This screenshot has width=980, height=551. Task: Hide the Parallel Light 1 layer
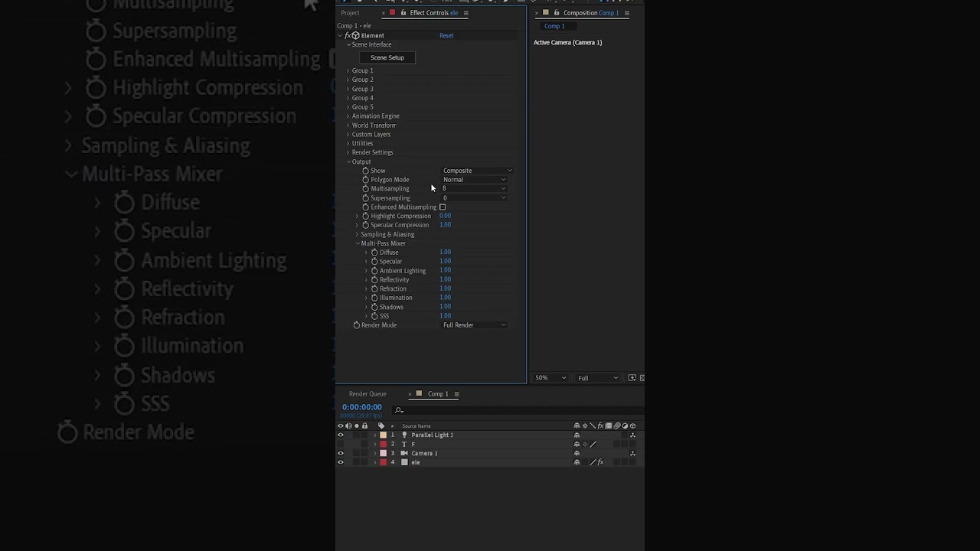pos(341,435)
